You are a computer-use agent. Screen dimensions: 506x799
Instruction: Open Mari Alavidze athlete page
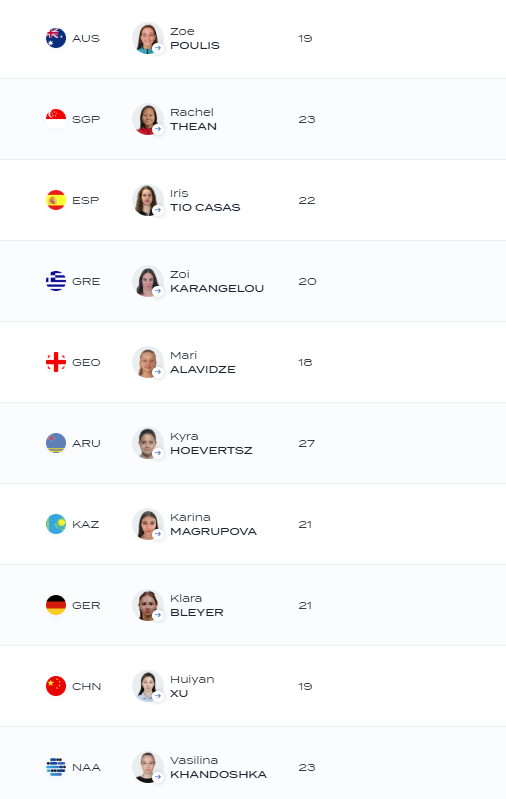coord(203,362)
